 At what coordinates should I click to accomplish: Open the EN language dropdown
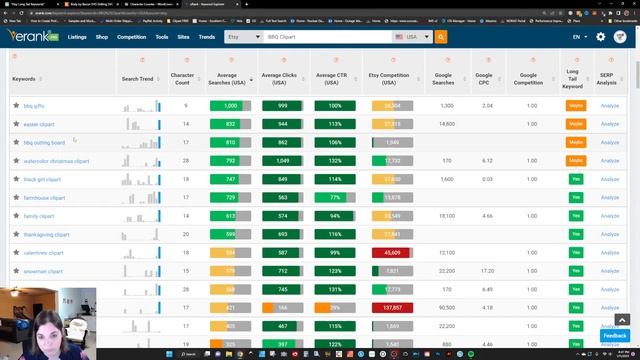coord(580,37)
